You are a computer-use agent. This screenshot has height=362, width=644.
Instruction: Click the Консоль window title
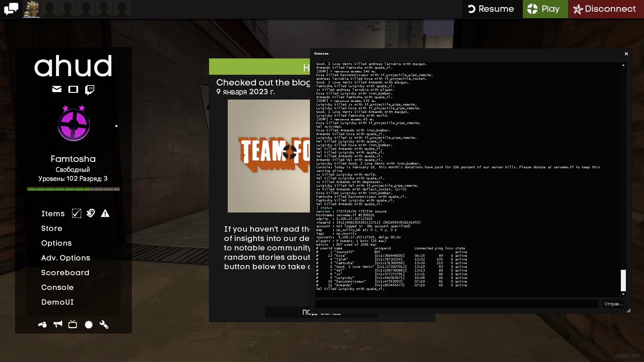coord(321,54)
